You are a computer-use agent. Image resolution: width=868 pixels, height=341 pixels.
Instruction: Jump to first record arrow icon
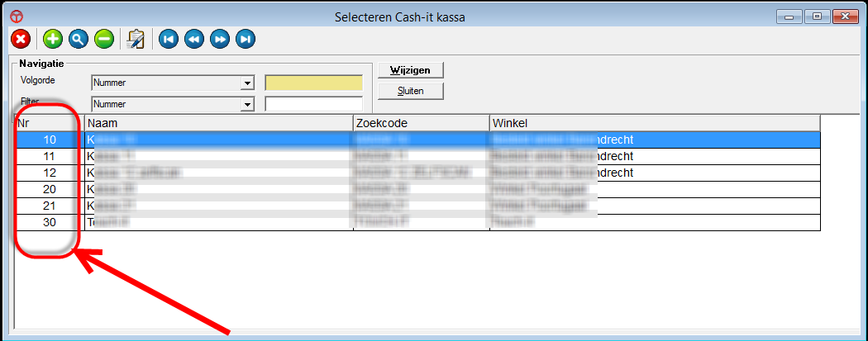point(169,40)
